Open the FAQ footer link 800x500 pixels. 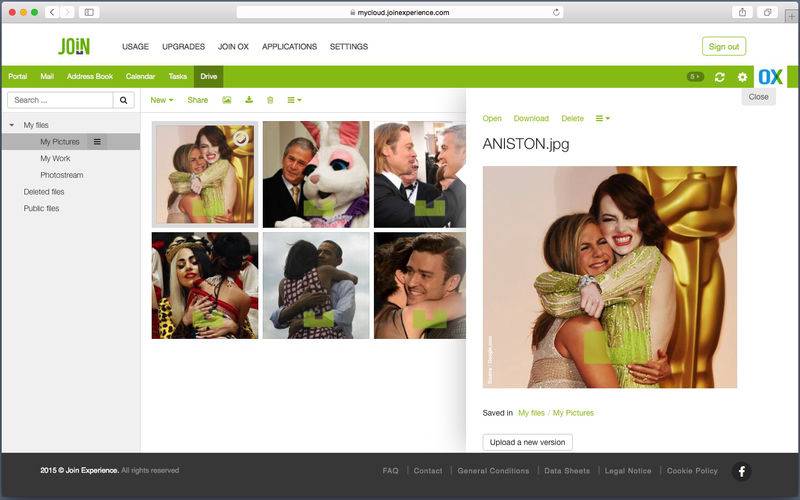(x=390, y=471)
